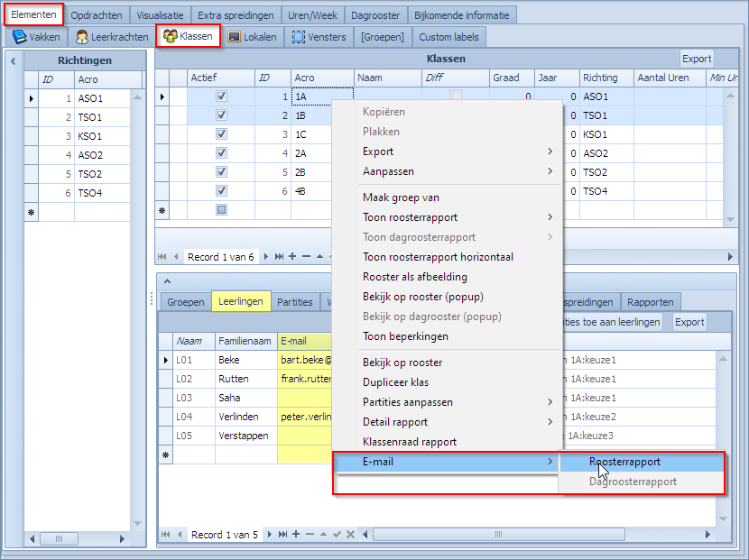Add a new student record with plus

[x=296, y=534]
